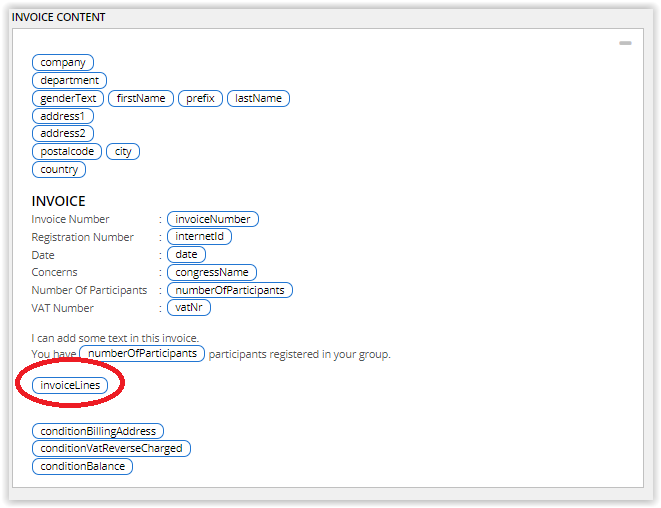661x508 pixels.
Task: Click the invoiceNumber merge field
Action: (213, 219)
